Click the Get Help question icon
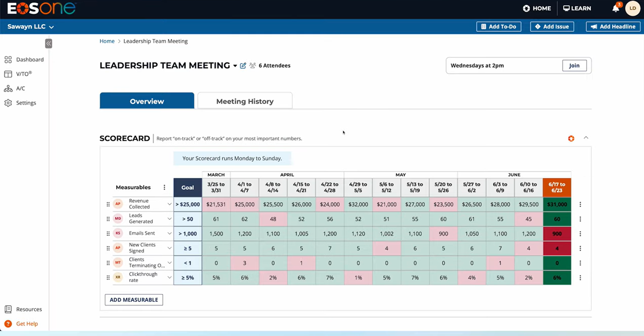This screenshot has height=336, width=644. point(8,324)
